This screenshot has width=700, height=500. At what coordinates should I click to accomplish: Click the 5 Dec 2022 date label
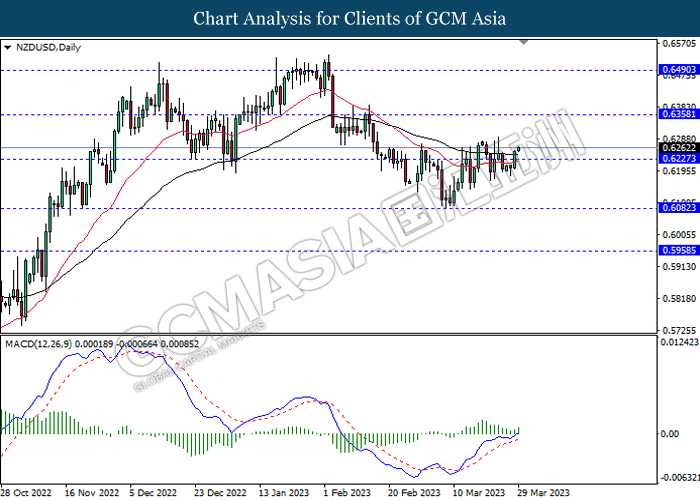tap(153, 492)
